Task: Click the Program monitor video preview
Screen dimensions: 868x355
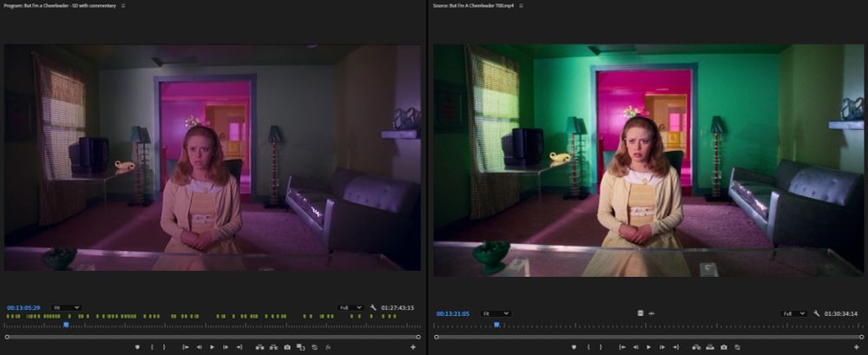Action: [213, 158]
